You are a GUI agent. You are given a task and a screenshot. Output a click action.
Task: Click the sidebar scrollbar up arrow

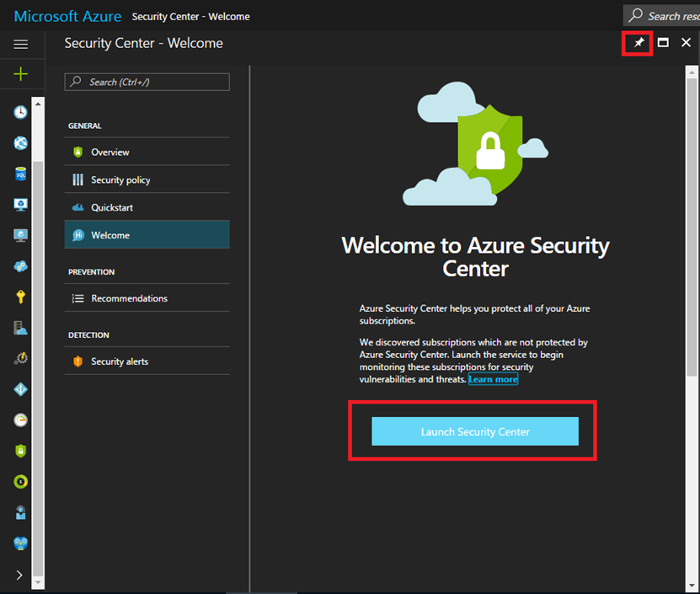pyautogui.click(x=38, y=104)
